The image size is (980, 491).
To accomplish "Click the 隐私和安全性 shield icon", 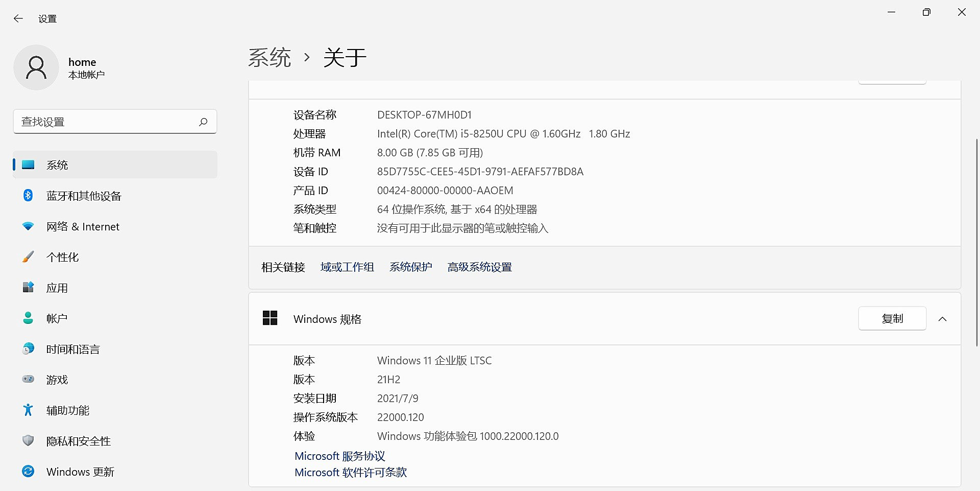I will point(28,440).
